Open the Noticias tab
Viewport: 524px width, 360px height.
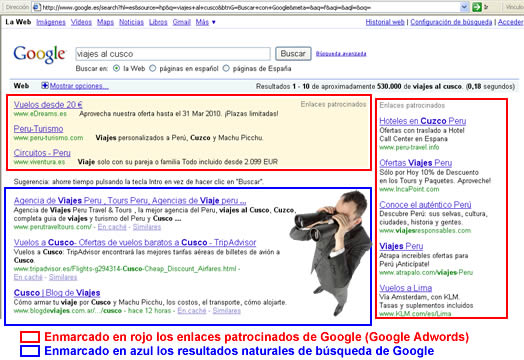(x=131, y=22)
